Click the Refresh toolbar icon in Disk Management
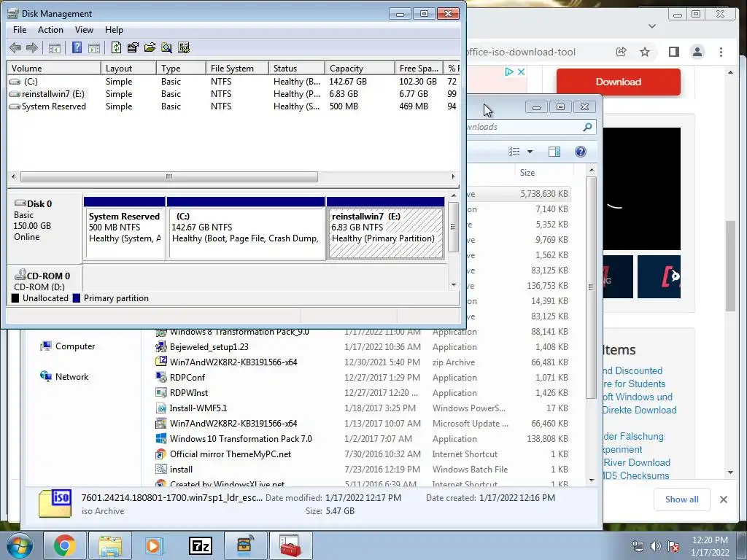 (116, 47)
